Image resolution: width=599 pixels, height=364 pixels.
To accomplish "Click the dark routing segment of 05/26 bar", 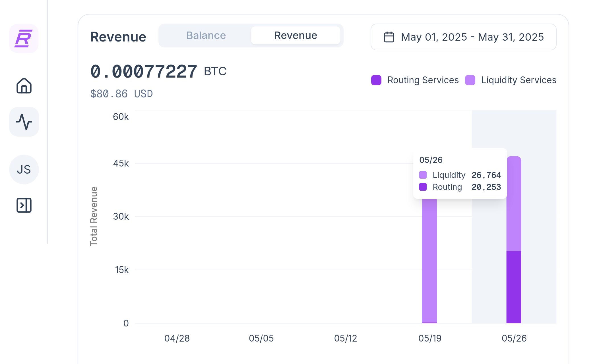I will (x=514, y=287).
